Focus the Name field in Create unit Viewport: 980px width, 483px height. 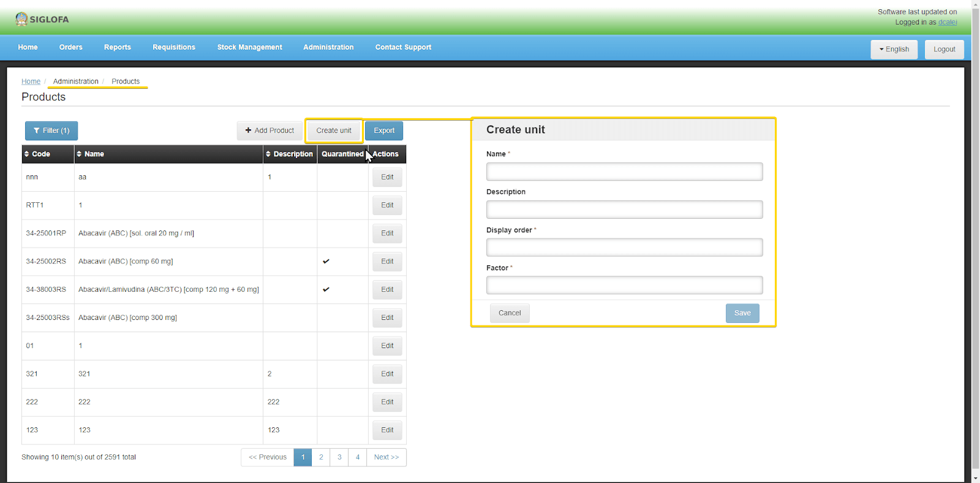pyautogui.click(x=624, y=172)
